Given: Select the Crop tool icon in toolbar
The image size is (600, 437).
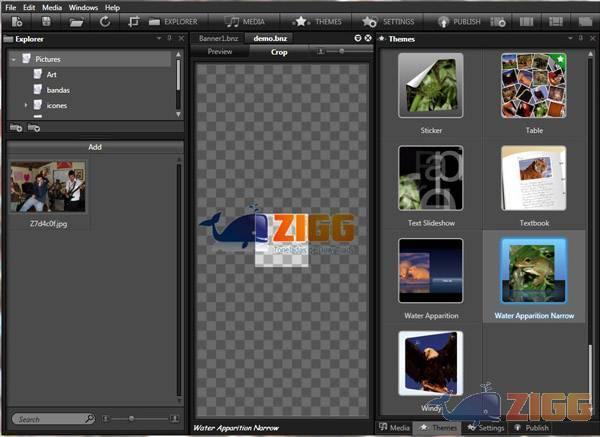Looking at the screenshot, I should [x=133, y=21].
